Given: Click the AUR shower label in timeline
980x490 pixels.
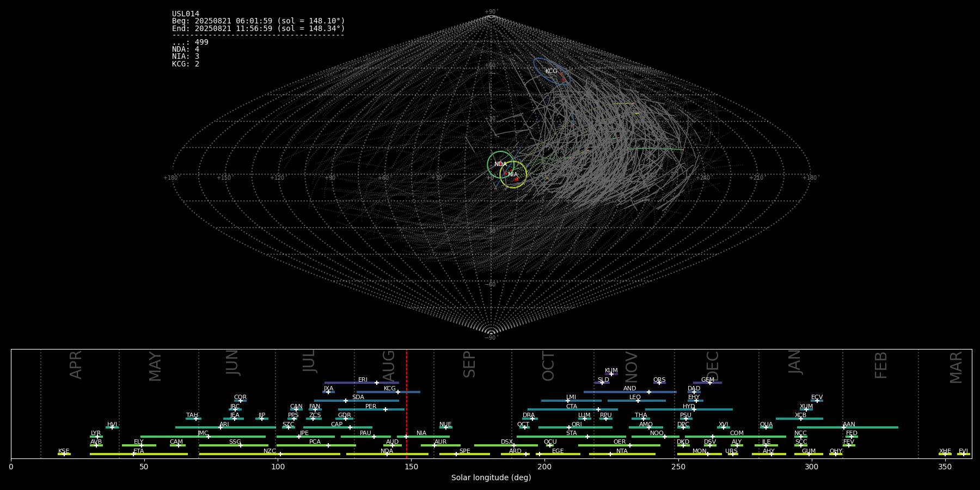Looking at the screenshot, I should [x=440, y=442].
